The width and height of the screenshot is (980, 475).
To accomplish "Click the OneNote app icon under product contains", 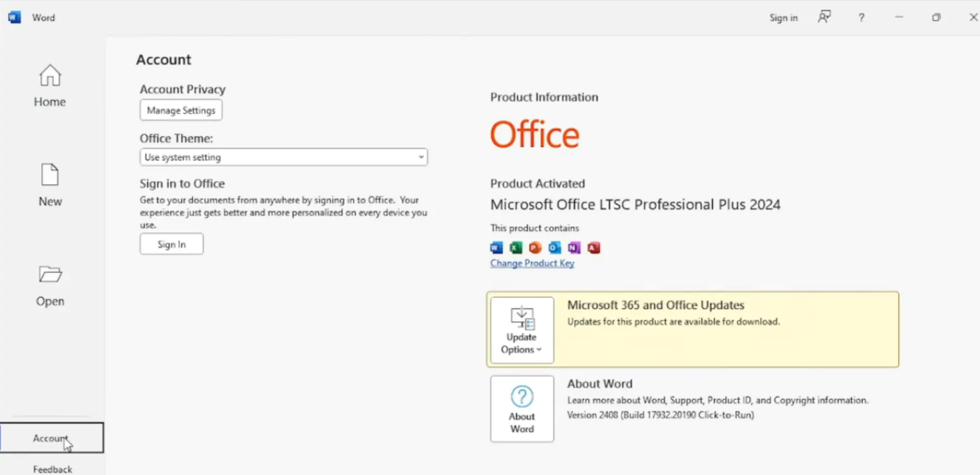I will pyautogui.click(x=574, y=248).
